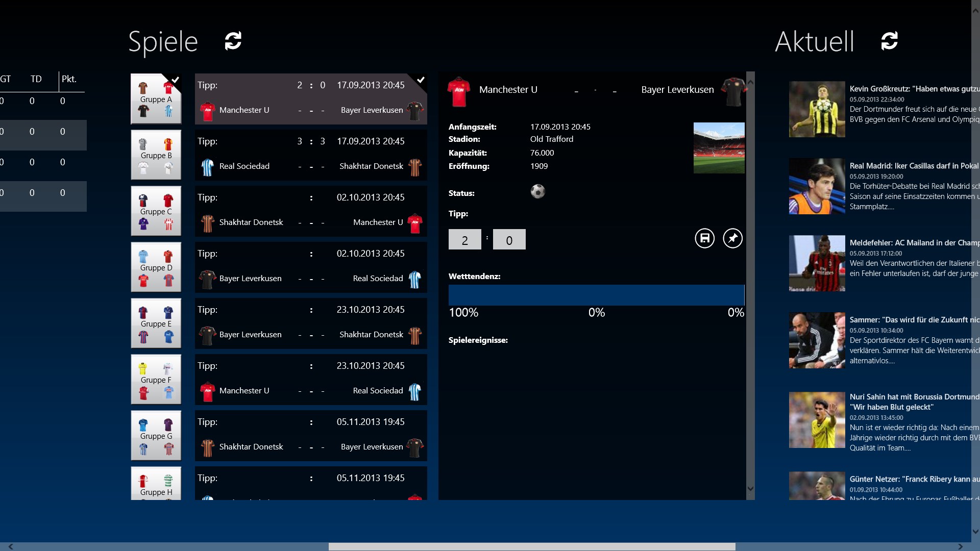The height and width of the screenshot is (551, 980).
Task: Save the match tip with disk icon
Action: point(704,238)
